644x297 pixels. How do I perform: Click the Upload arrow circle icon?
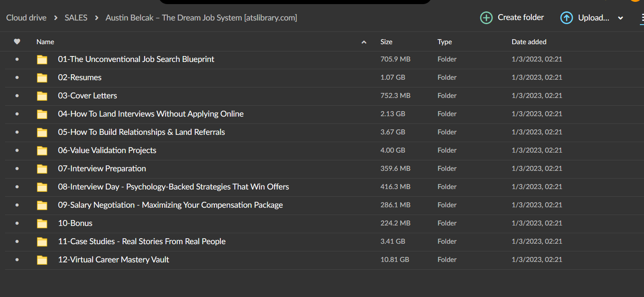coord(566,18)
